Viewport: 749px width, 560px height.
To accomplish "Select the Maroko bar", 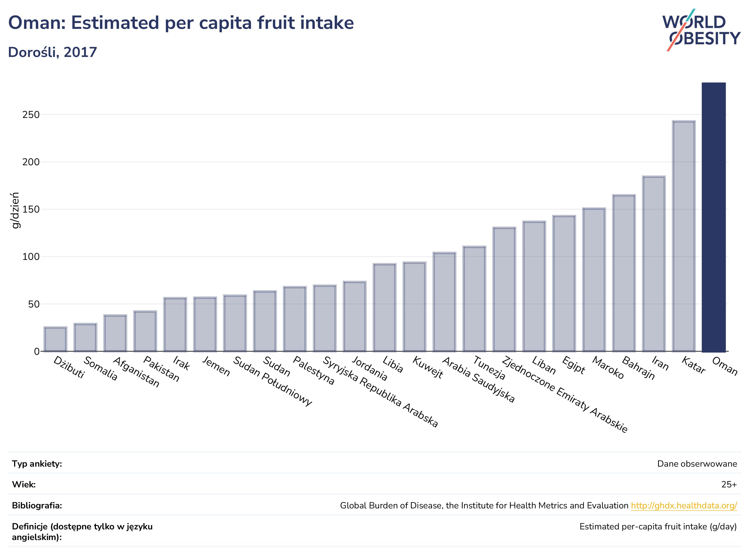I will pos(594,280).
